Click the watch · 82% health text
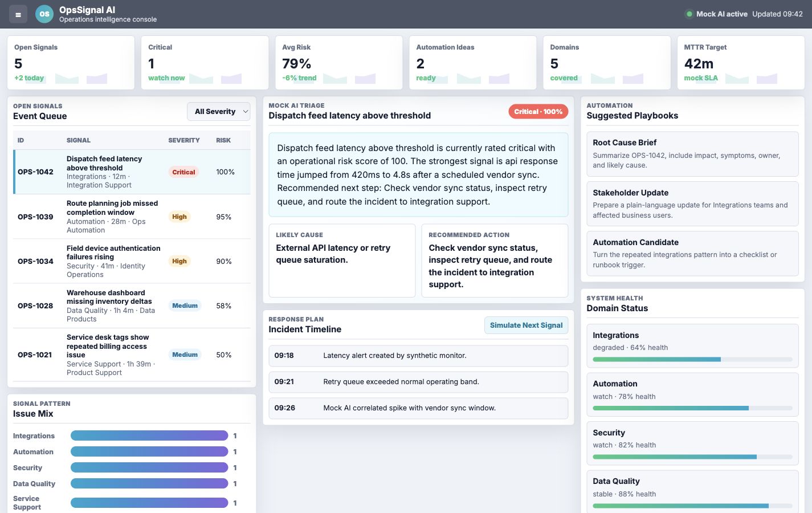The width and height of the screenshot is (812, 513). point(624,445)
